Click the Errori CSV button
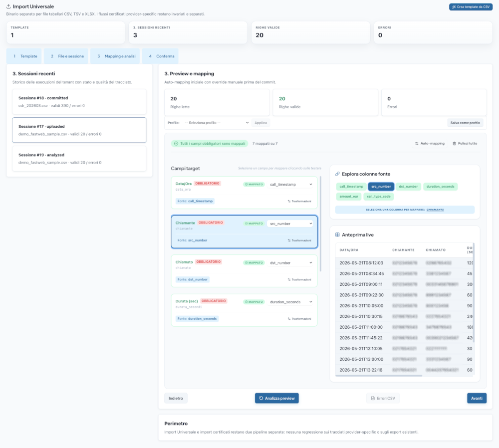Viewport: 499px width, 448px height. [x=383, y=399]
